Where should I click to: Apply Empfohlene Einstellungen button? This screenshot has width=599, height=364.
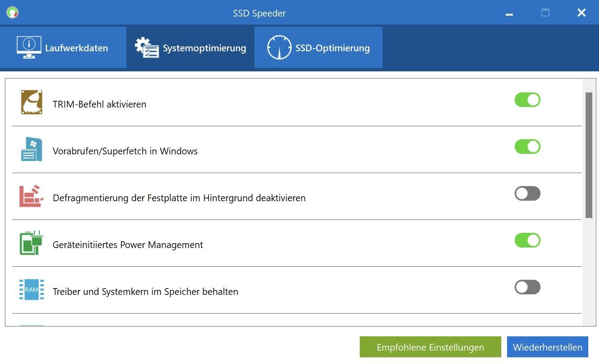coord(430,347)
